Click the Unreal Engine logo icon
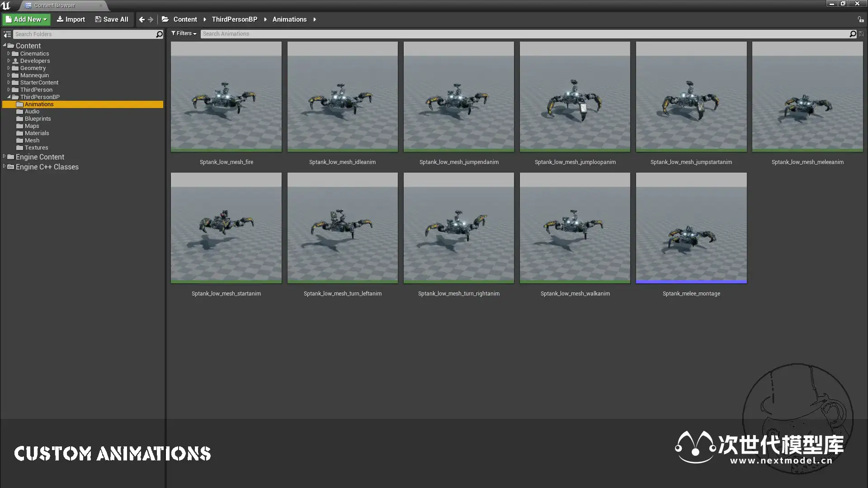The image size is (868, 488). pyautogui.click(x=6, y=5)
